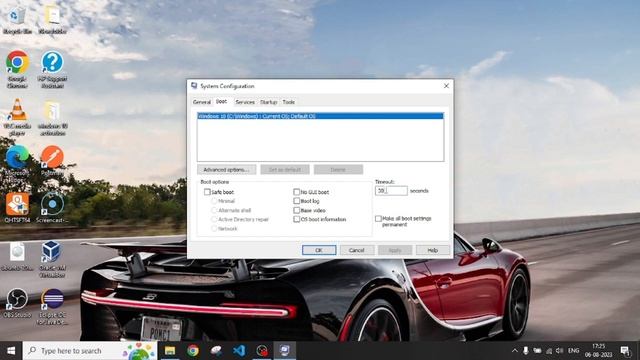The height and width of the screenshot is (360, 640).
Task: Select the Windows 10 Current OS entry
Action: [x=320, y=116]
